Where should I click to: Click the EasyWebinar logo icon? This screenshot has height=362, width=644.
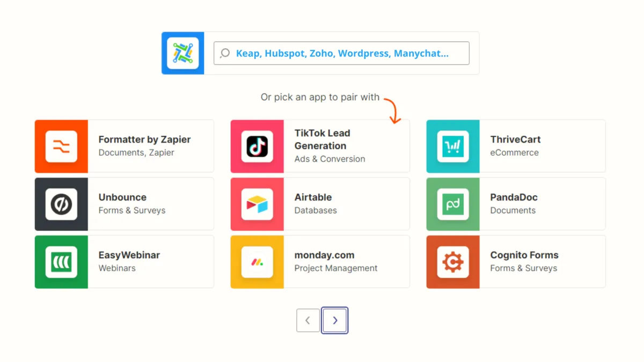(x=61, y=262)
